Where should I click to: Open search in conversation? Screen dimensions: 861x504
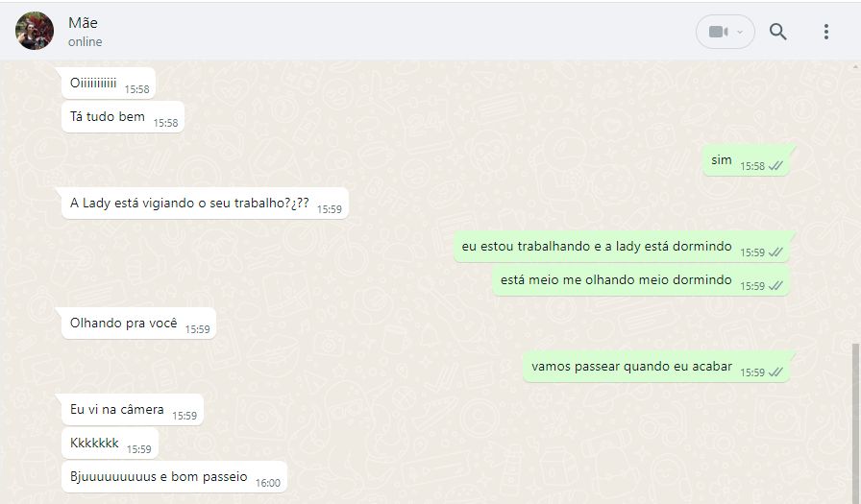(x=777, y=32)
